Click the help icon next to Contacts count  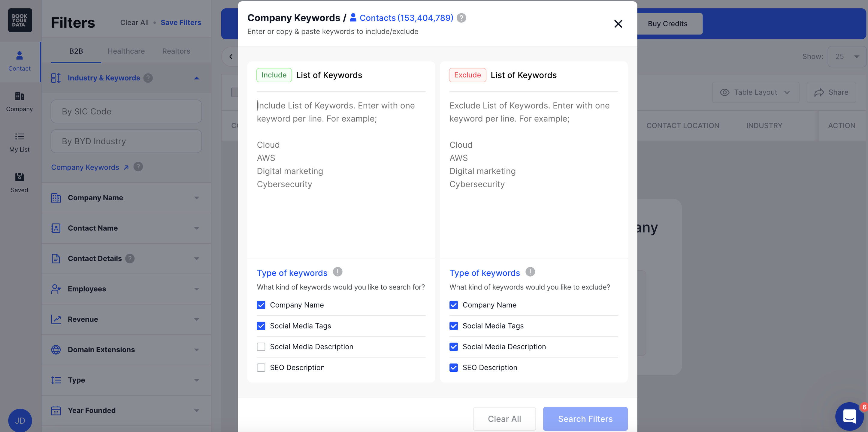click(x=461, y=18)
